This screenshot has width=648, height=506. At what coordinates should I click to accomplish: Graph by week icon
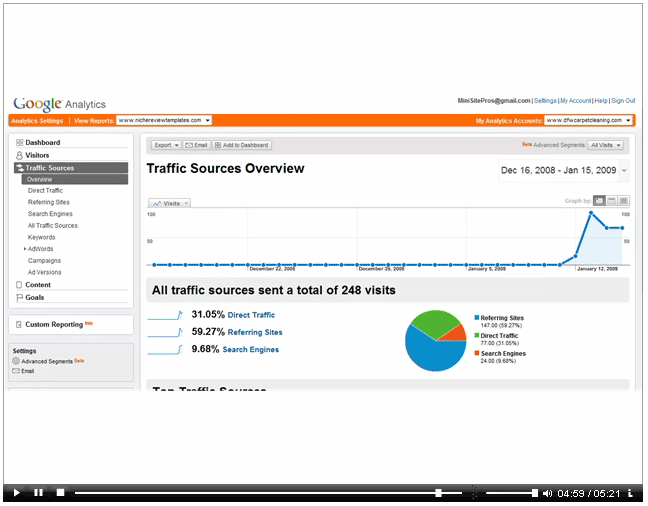tap(611, 201)
